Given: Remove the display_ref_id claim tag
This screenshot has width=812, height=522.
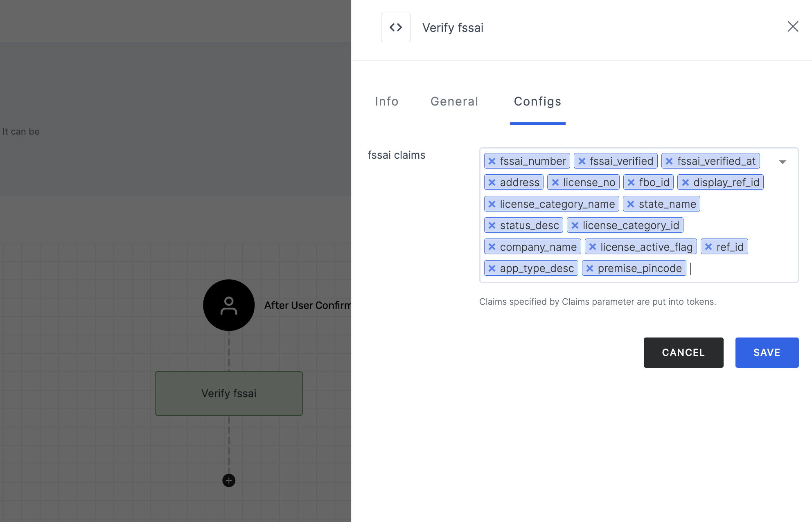Looking at the screenshot, I should [x=685, y=182].
